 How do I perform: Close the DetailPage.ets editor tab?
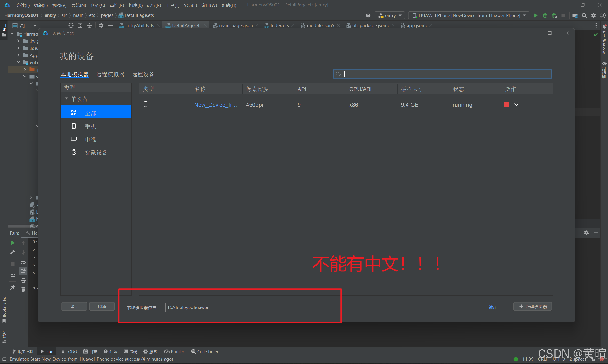point(205,26)
